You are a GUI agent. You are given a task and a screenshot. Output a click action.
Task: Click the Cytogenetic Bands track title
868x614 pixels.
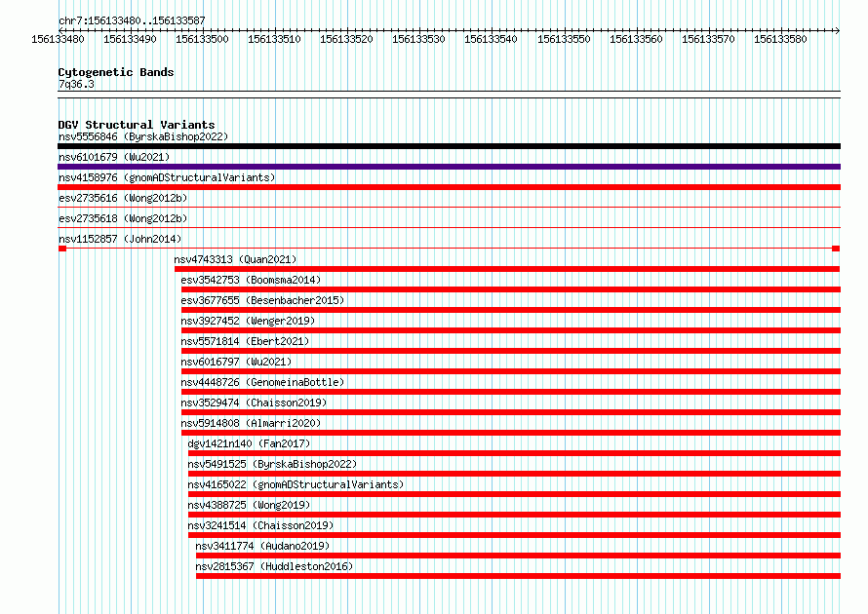click(x=116, y=72)
